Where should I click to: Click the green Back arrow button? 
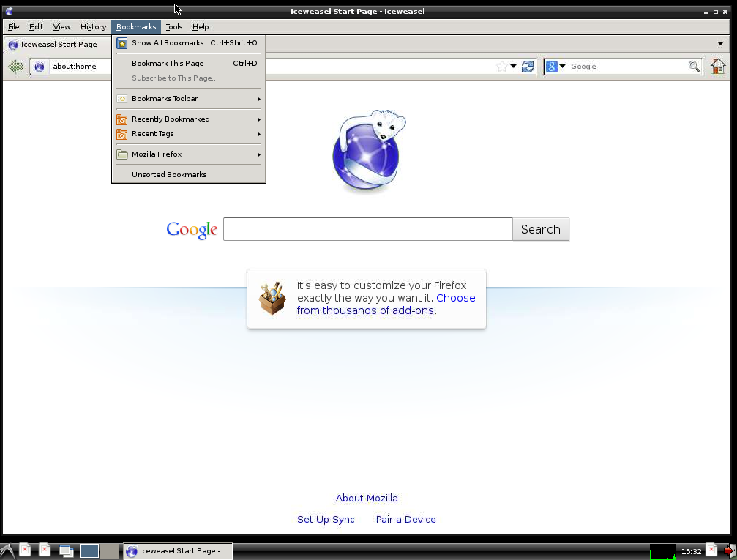pyautogui.click(x=15, y=67)
